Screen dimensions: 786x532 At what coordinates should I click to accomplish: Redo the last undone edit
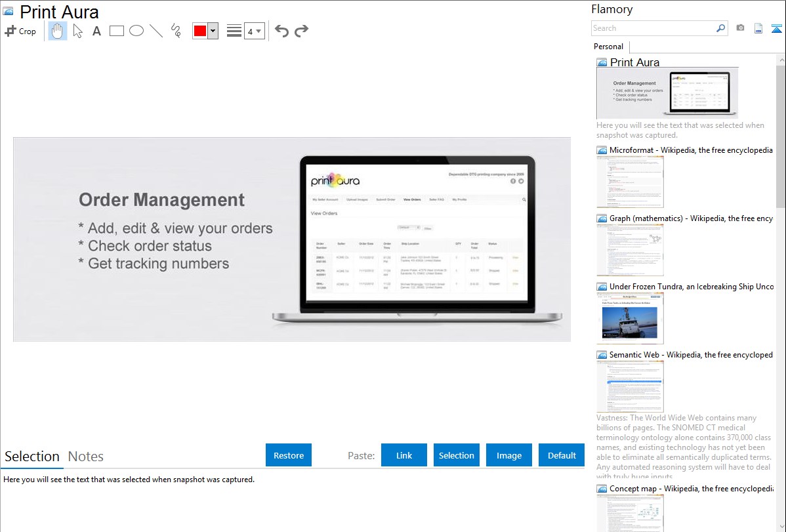[301, 31]
